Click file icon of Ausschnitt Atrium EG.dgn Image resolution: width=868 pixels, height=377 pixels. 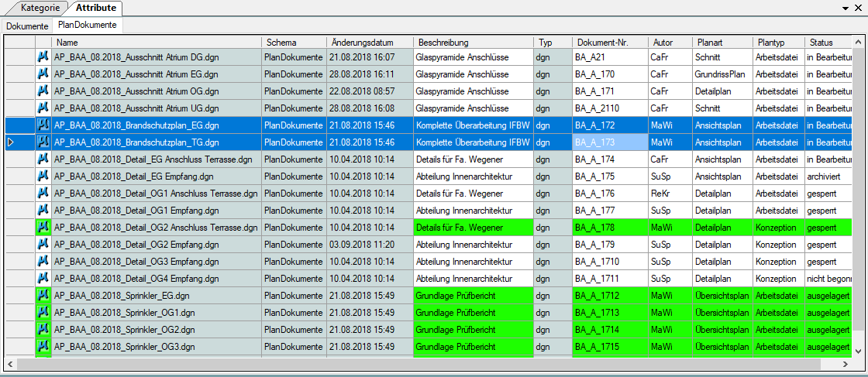pyautogui.click(x=43, y=74)
